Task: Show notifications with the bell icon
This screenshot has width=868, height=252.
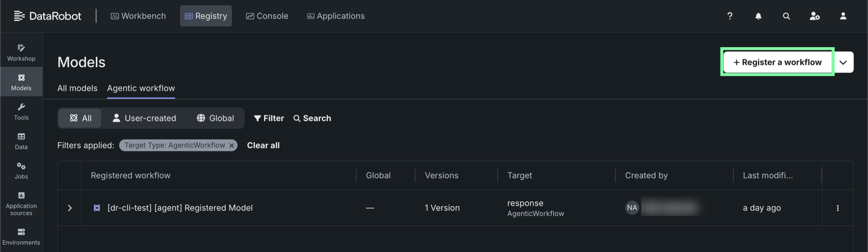Action: tap(758, 16)
